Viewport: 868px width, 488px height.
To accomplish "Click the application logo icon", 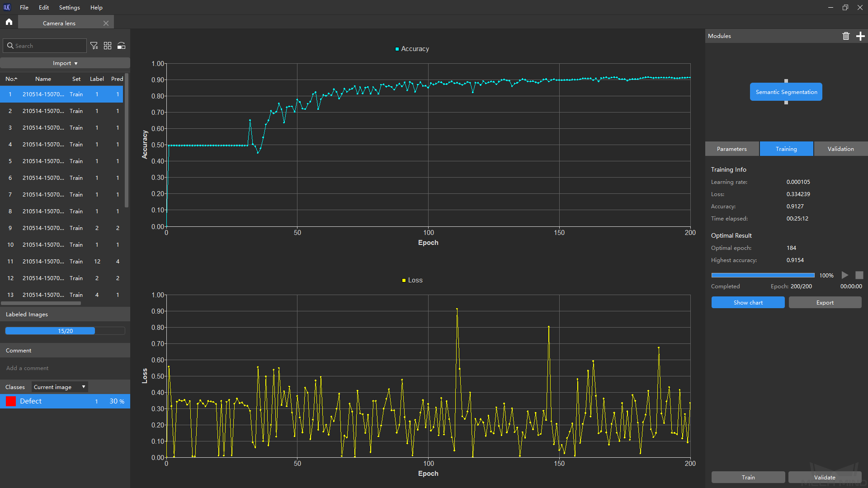I will 7,7.
